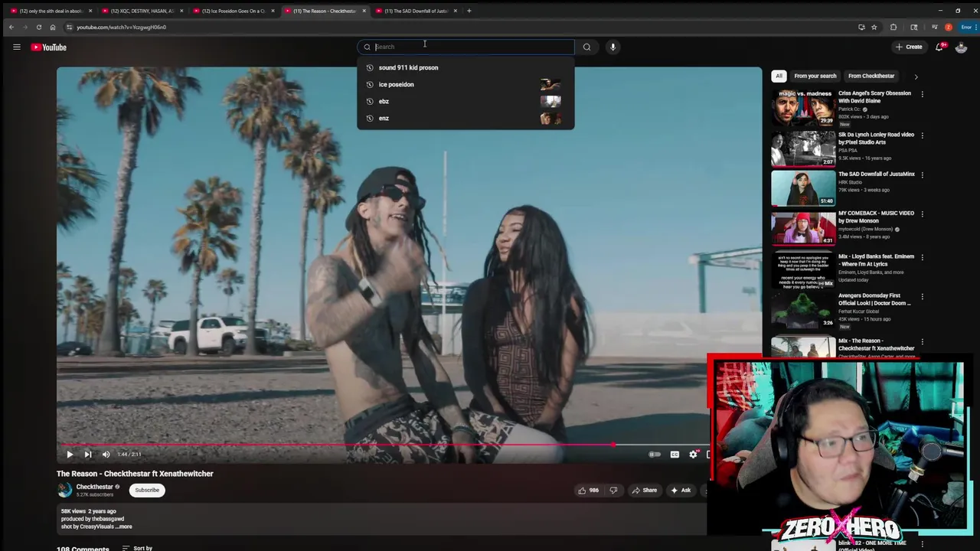Screen dimensions: 980x551
Task: Select 'From your search' chip
Action: click(815, 76)
